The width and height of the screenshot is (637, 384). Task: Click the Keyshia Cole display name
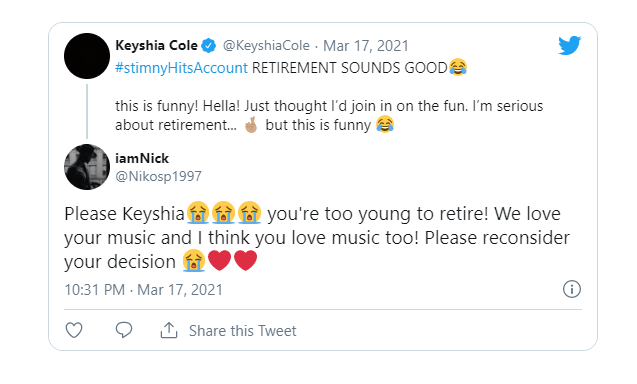click(156, 45)
